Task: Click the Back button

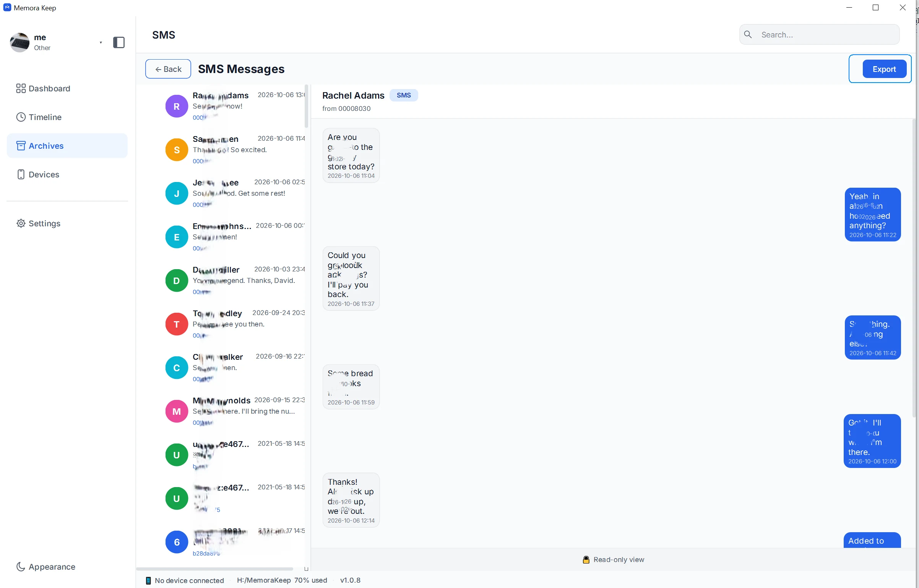Action: 168,69
